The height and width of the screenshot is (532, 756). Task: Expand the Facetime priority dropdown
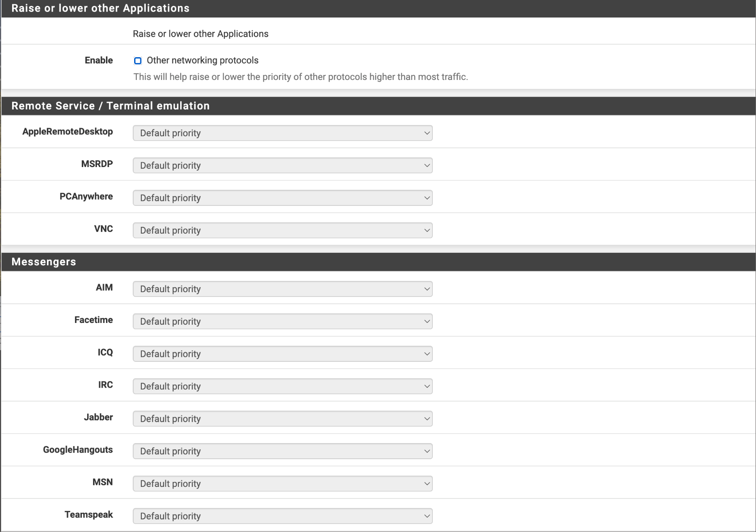coord(282,322)
